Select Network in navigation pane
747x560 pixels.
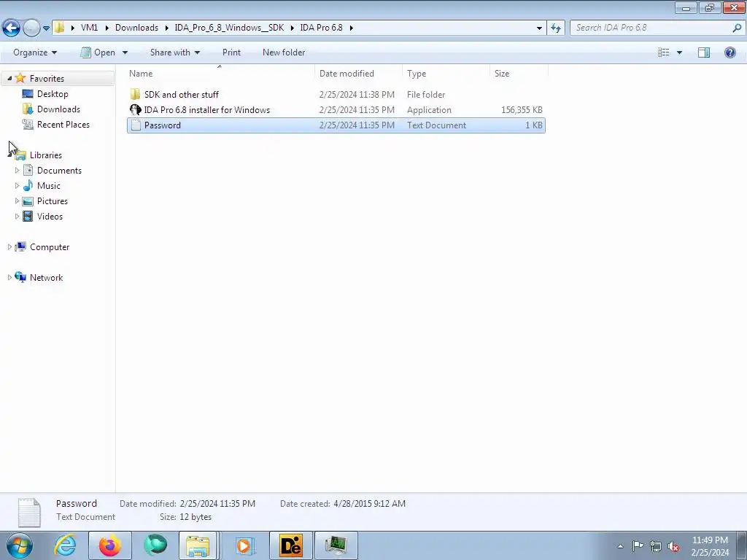[46, 278]
